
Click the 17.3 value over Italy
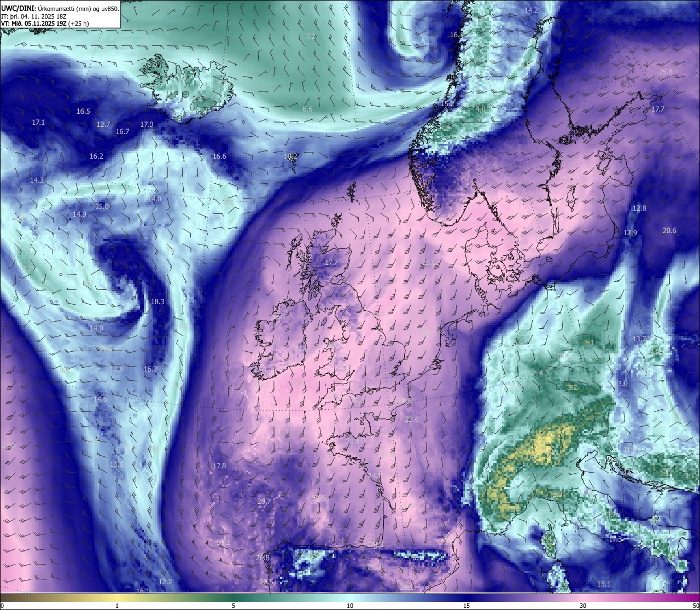pos(615,539)
